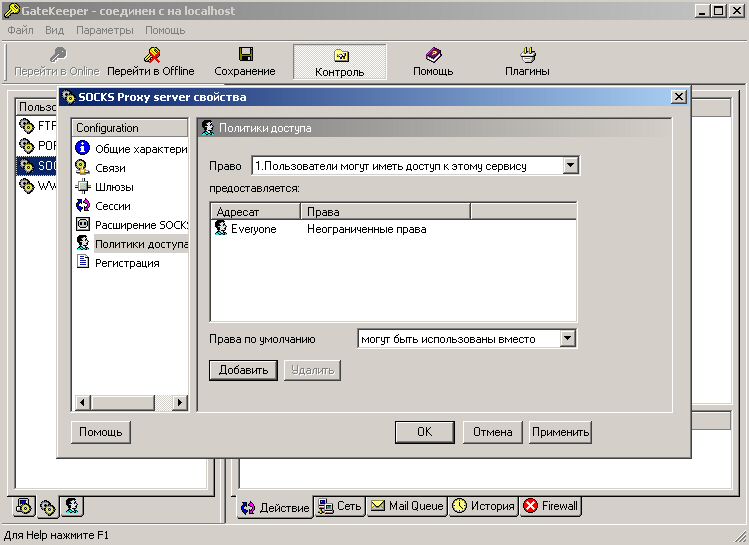This screenshot has height=545, width=749.
Task: Open the Помощь menu in menu bar
Action: (165, 30)
